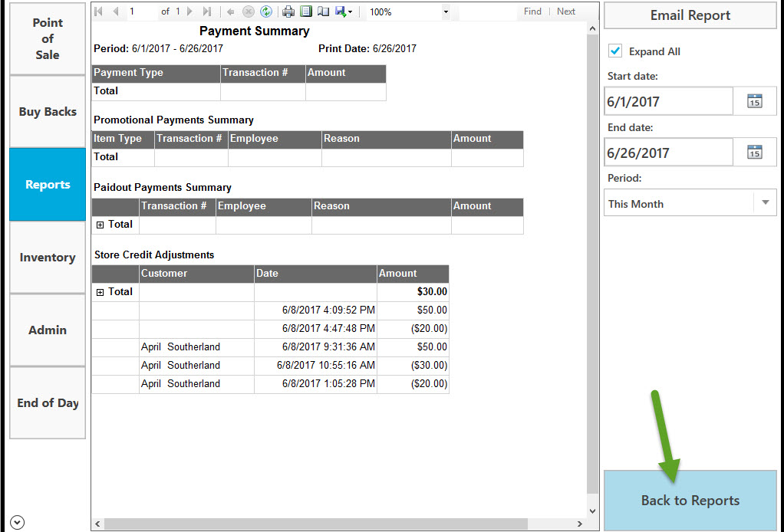The image size is (784, 532).
Task: Click inside the Start date field
Action: pyautogui.click(x=667, y=100)
